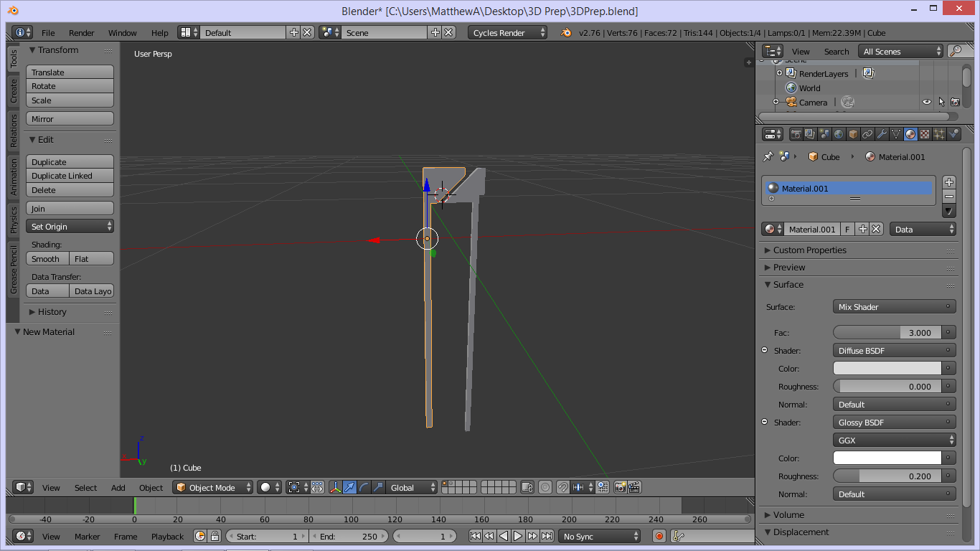Open the Material properties tab
This screenshot has height=551, width=980.
coord(910,134)
